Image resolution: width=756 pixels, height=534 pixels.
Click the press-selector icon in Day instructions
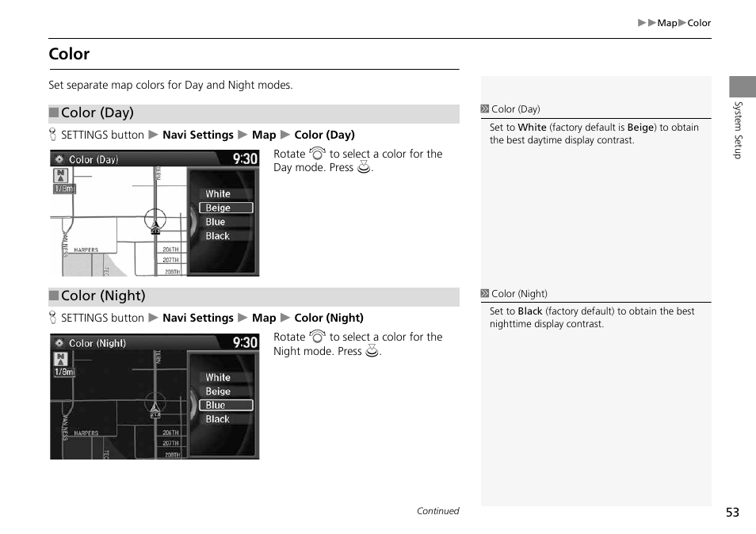pyautogui.click(x=364, y=167)
